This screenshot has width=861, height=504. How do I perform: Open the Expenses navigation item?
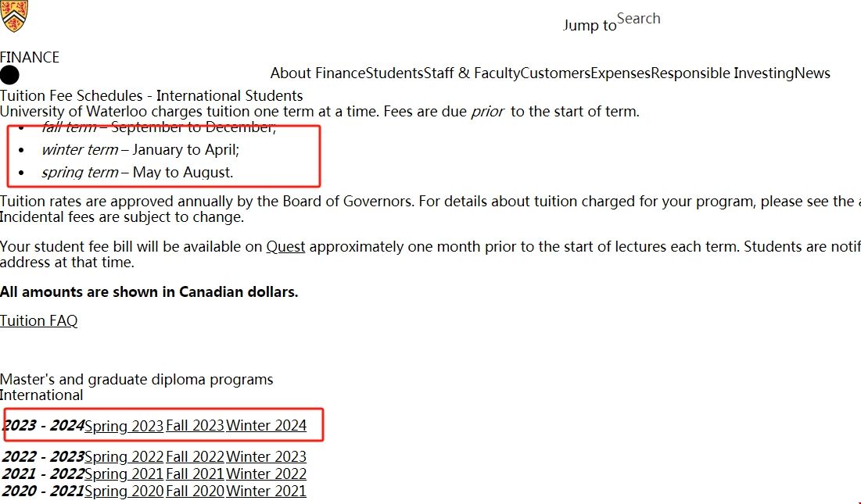pyautogui.click(x=620, y=73)
